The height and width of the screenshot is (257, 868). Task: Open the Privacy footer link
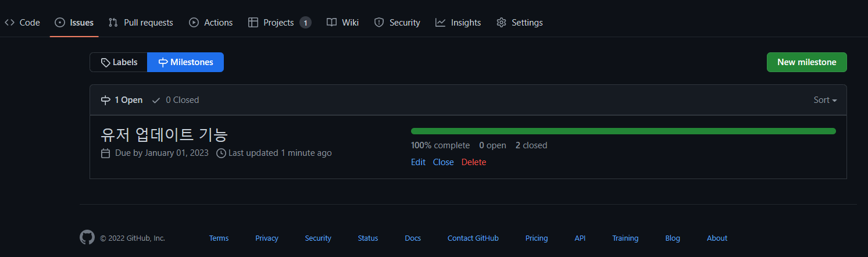tap(267, 238)
